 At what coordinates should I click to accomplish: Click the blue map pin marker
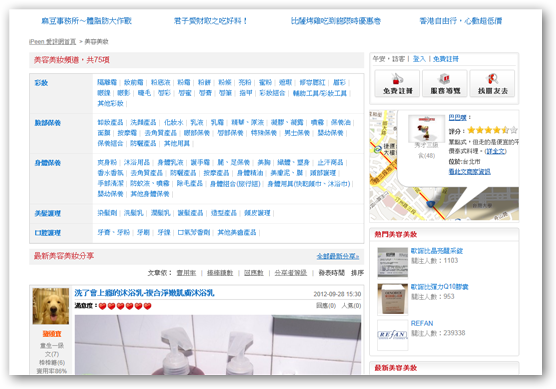click(430, 204)
